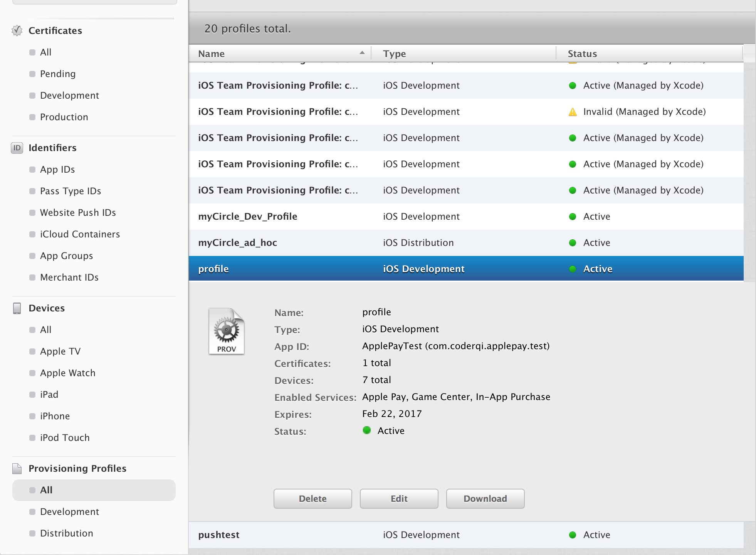Show Distribution provisioning profiles
Viewport: 756px width, 555px height.
[66, 533]
